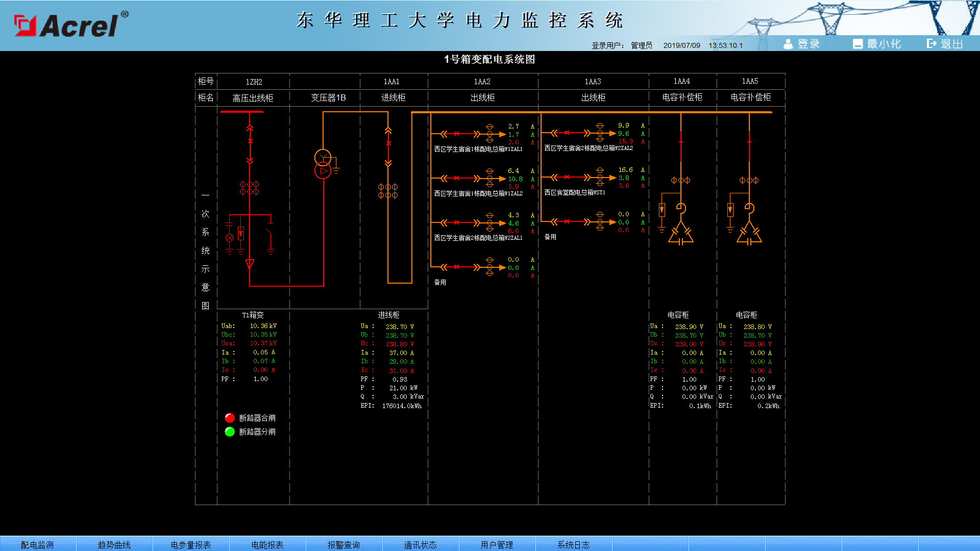Click breaker of W1ZAL2 feeder
The width and height of the screenshot is (980, 551).
click(x=457, y=179)
